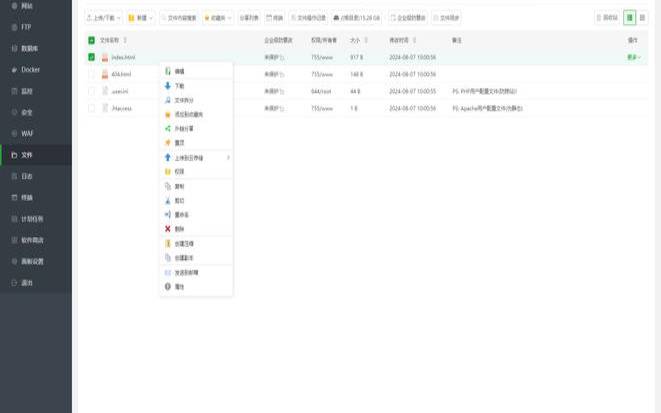The image size is (661, 413).
Task: Open the 网站 (websites) sidebar item
Action: tap(35, 6)
